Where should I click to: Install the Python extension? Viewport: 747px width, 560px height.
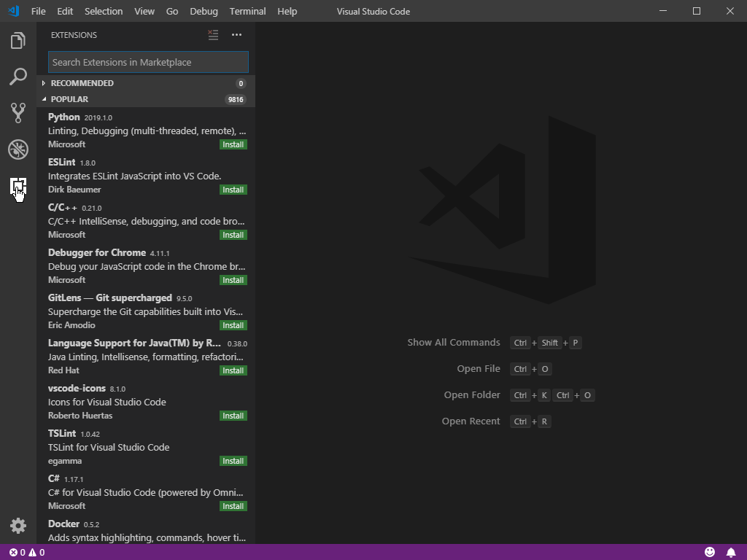coord(233,144)
